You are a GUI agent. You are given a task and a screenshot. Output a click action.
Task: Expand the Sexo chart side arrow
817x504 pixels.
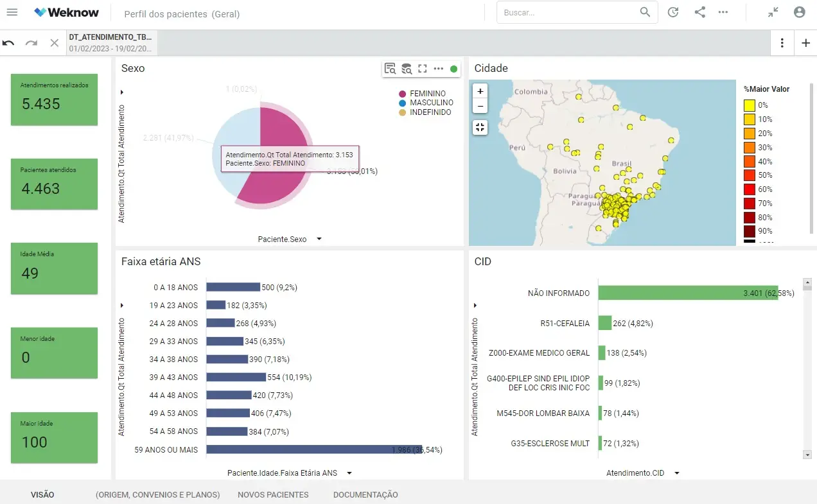[122, 92]
